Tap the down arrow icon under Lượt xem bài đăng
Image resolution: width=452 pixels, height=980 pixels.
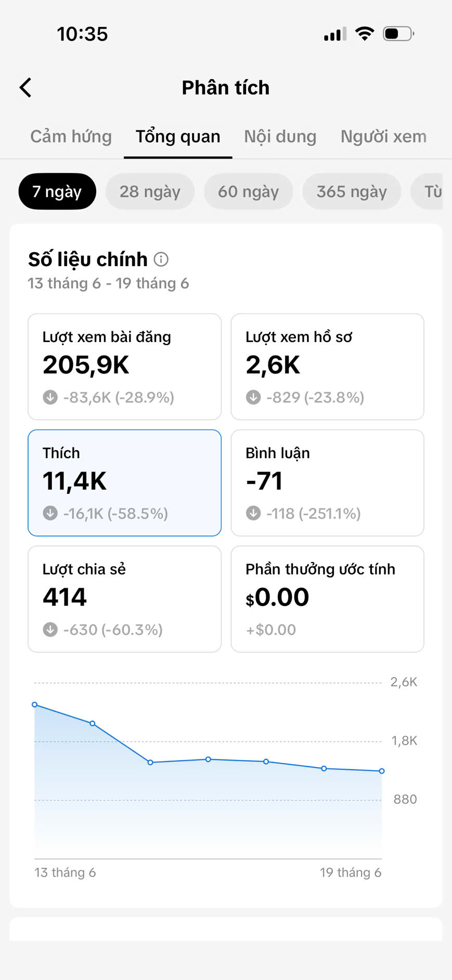[50, 397]
